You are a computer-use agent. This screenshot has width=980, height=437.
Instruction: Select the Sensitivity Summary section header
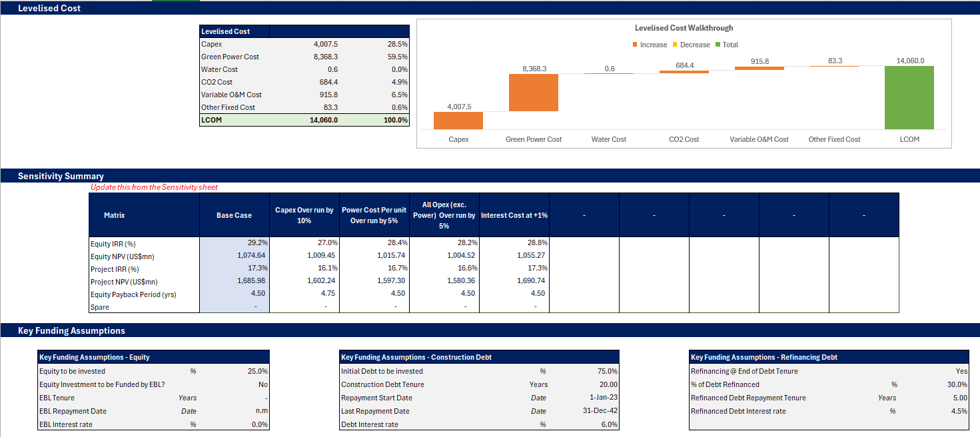(61, 176)
